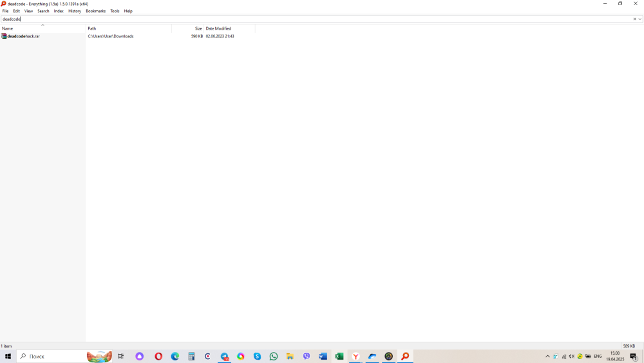The height and width of the screenshot is (363, 644).
Task: Open the blue C-shaped app taskbar icon
Action: pyautogui.click(x=208, y=357)
